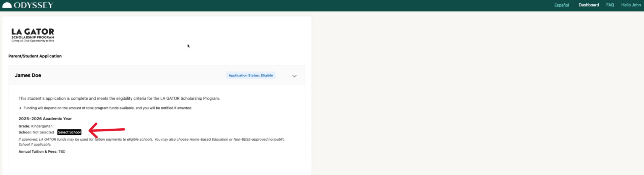Click the eligibility criteria sentence

coord(119,98)
